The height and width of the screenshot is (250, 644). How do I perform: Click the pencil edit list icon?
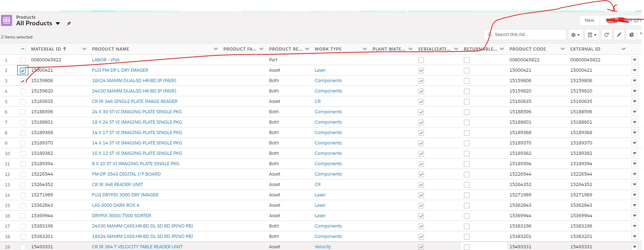coord(619,35)
